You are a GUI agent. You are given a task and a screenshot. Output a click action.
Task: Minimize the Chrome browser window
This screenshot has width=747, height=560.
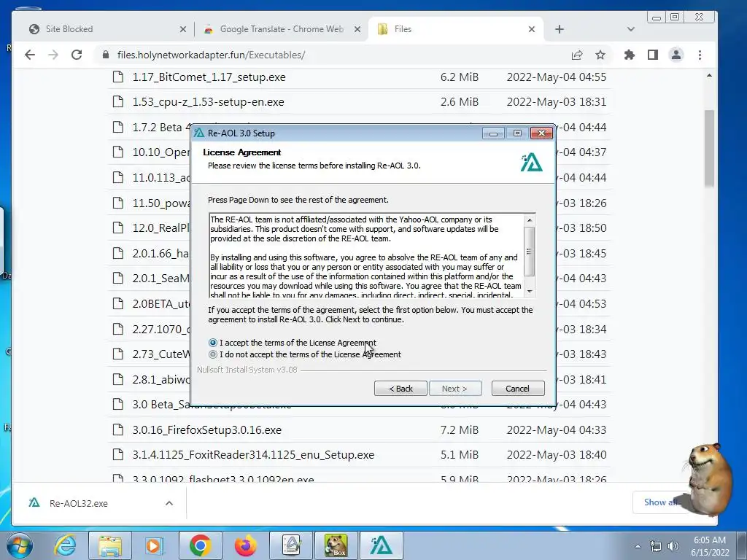point(657,17)
